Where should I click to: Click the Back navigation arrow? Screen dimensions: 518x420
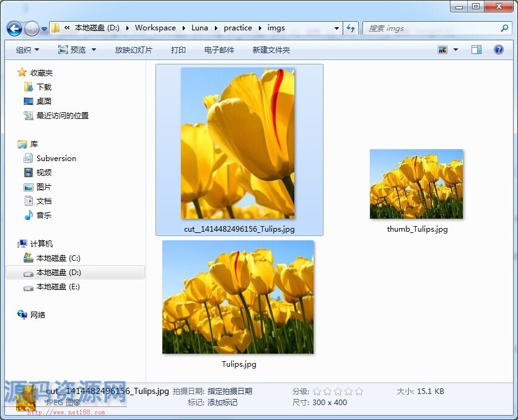(14, 28)
